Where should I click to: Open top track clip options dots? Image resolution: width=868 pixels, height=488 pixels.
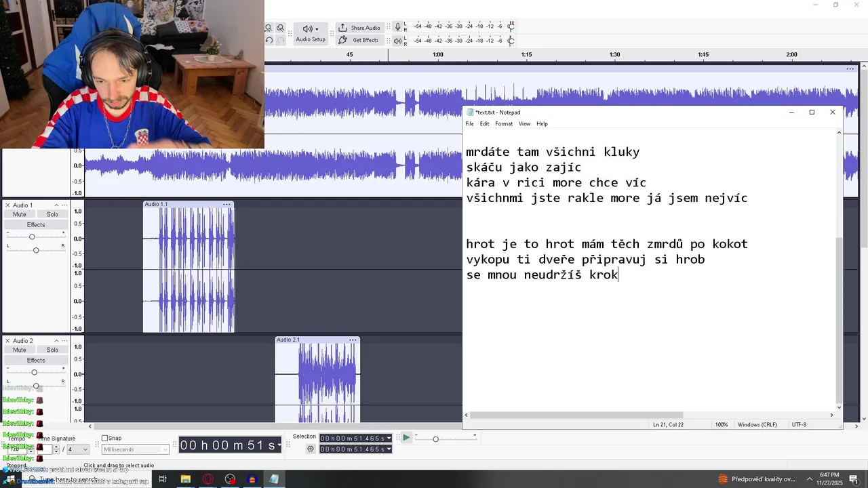pos(850,68)
